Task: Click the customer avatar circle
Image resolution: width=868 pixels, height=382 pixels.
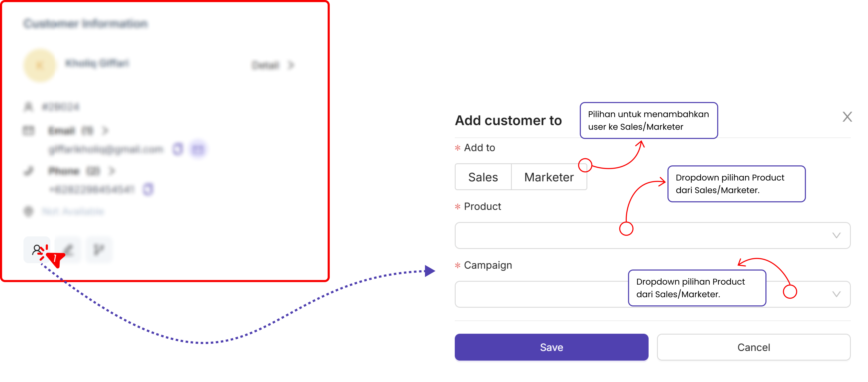Action: click(x=40, y=65)
